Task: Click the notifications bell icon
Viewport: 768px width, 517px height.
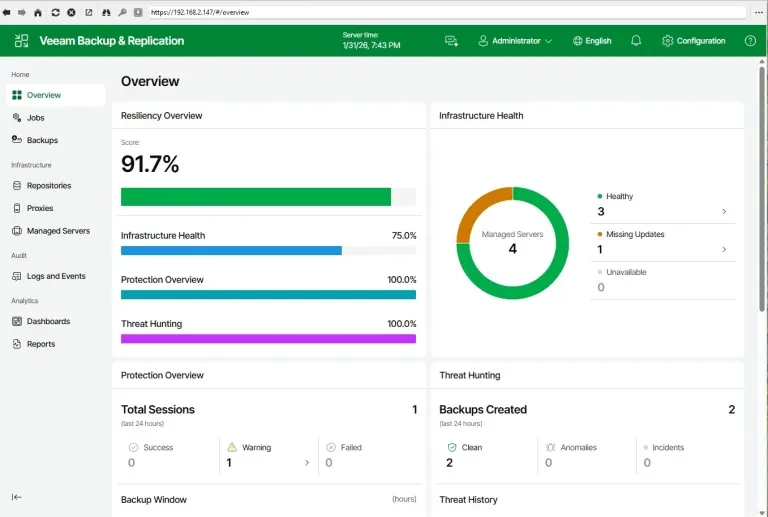Action: [636, 41]
